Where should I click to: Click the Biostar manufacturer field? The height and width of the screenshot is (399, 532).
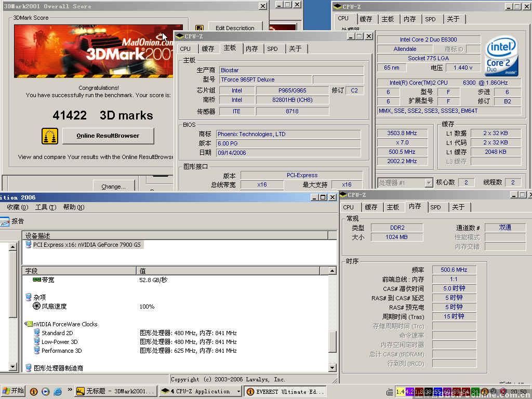[x=291, y=70]
